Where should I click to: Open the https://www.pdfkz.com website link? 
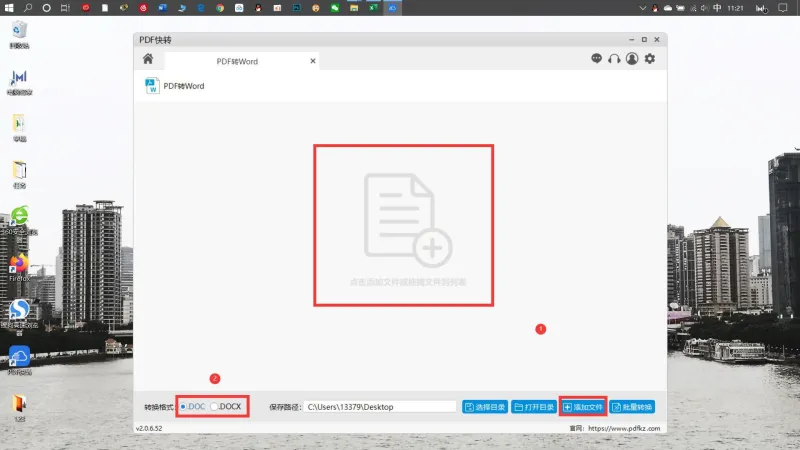pos(624,429)
